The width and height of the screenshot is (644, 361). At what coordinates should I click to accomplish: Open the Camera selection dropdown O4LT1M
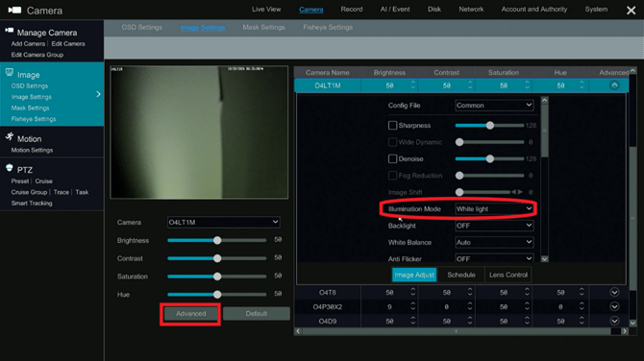(223, 222)
